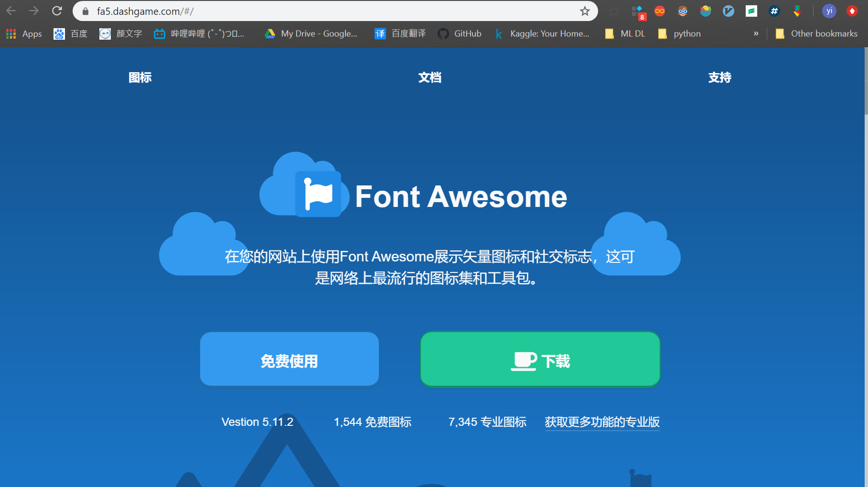The width and height of the screenshot is (868, 487).
Task: Click the Font Awesome heading text
Action: click(461, 196)
